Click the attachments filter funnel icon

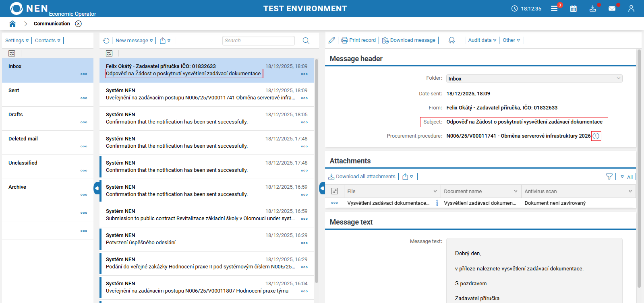click(609, 177)
